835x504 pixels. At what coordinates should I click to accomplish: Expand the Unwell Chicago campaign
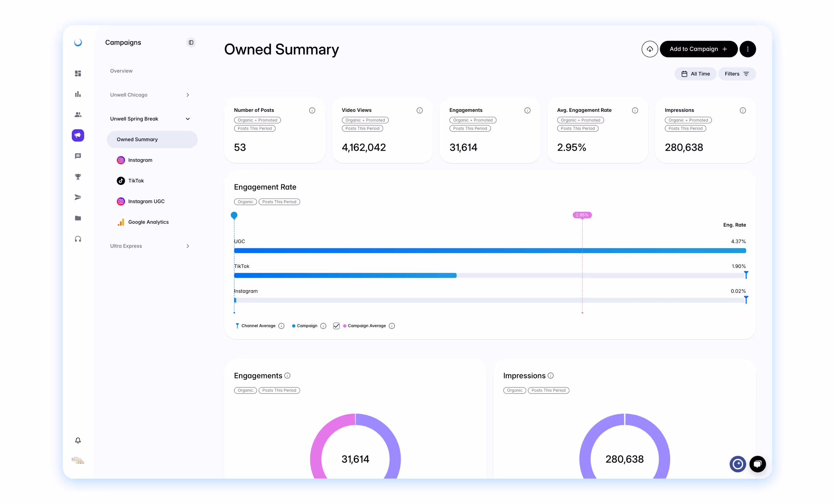click(187, 95)
